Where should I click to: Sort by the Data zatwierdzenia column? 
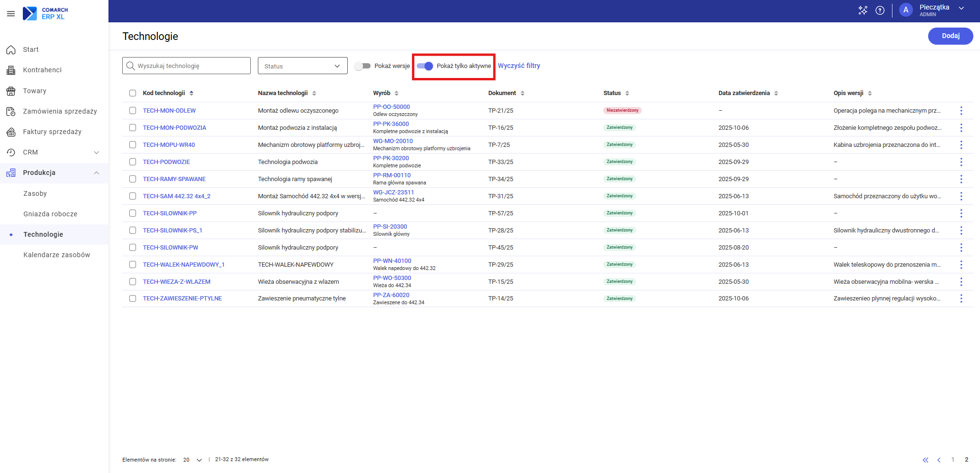pos(776,93)
